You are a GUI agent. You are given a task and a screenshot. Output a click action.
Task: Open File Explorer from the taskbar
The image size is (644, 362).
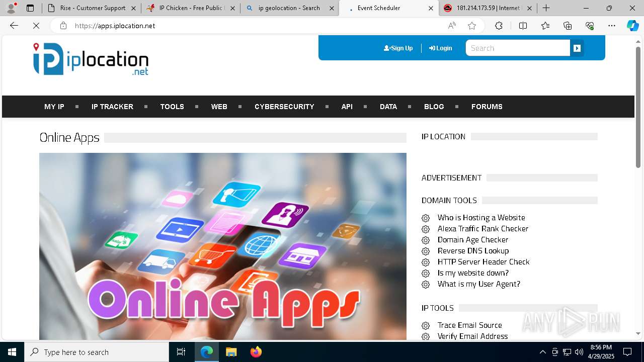point(231,352)
